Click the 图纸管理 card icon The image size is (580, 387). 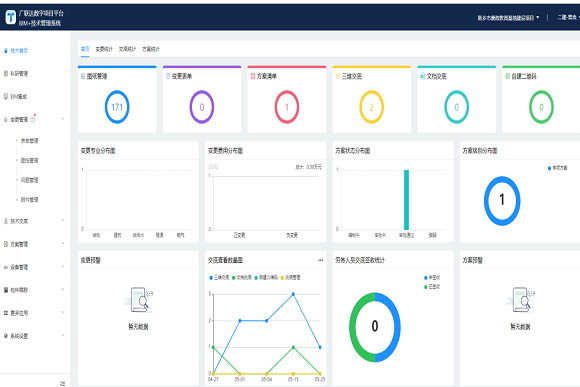pos(83,76)
